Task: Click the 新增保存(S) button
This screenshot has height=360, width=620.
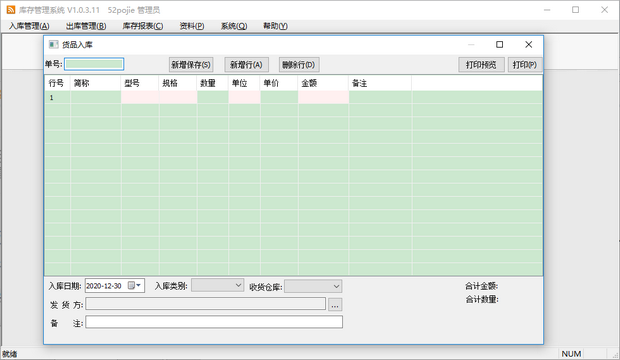Action: 191,64
